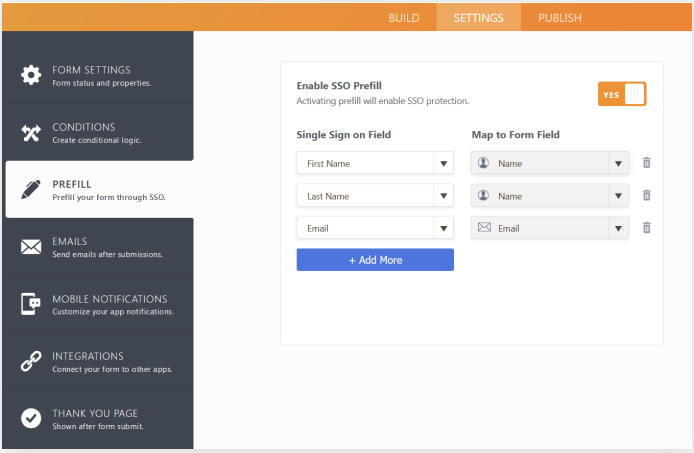Image resolution: width=694 pixels, height=453 pixels.
Task: Open Emails using the envelope icon
Action: point(31,247)
